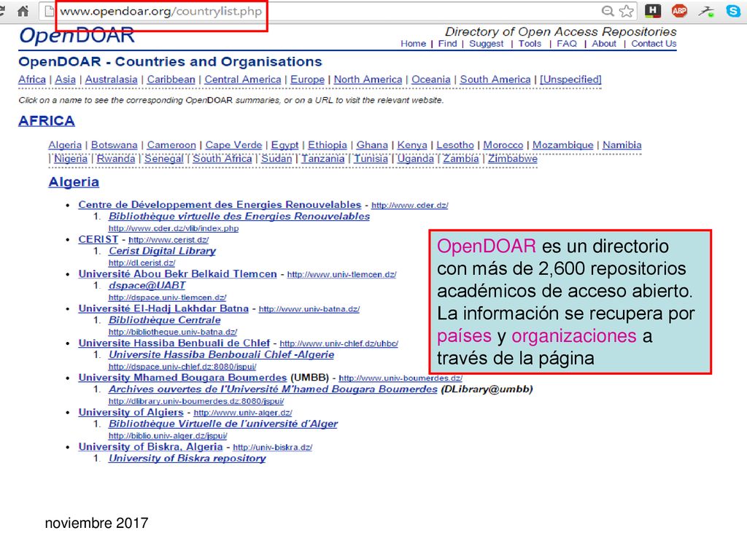This screenshot has width=747, height=560.
Task: Jump to the Oceania region link
Action: 430,79
